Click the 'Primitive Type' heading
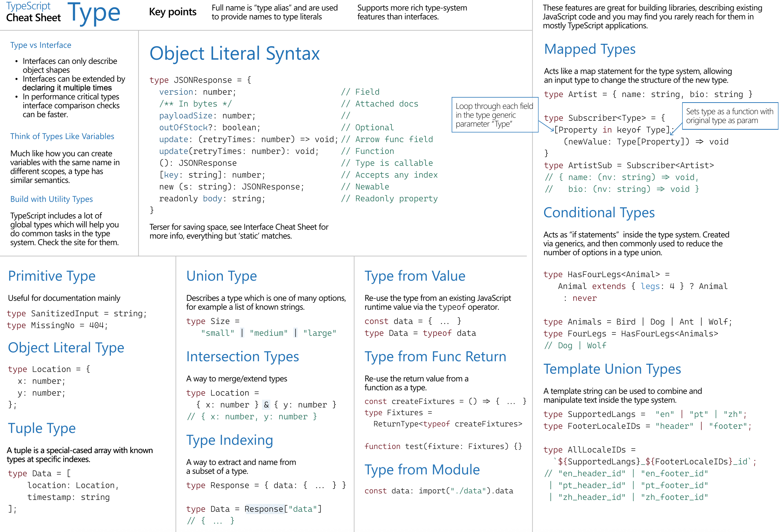 (x=52, y=276)
